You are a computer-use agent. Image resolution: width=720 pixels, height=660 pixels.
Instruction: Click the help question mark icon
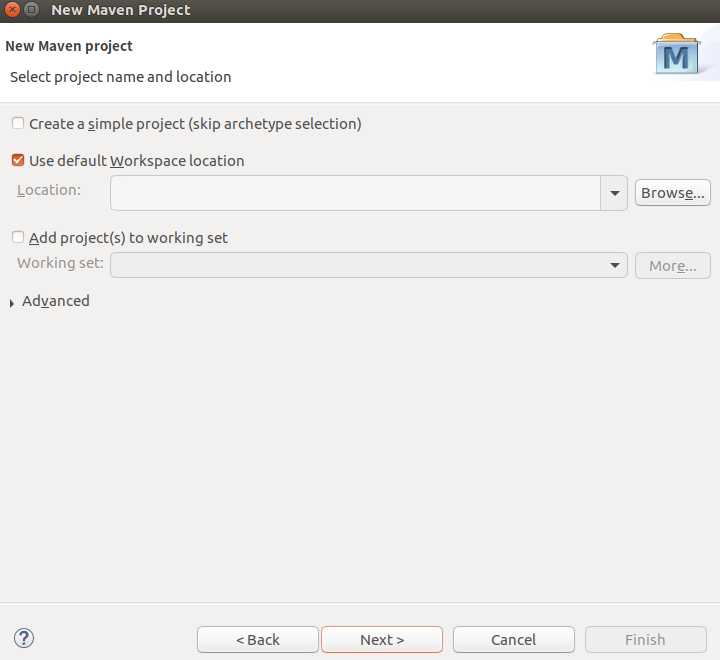(23, 638)
